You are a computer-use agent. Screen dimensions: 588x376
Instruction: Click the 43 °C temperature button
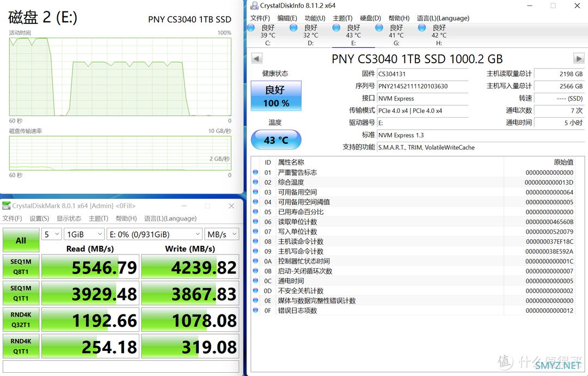coord(276,140)
